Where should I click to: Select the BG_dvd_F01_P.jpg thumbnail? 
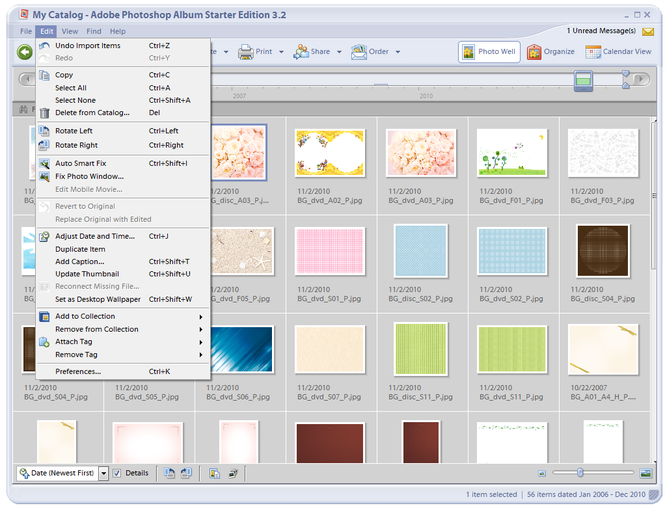[512, 153]
